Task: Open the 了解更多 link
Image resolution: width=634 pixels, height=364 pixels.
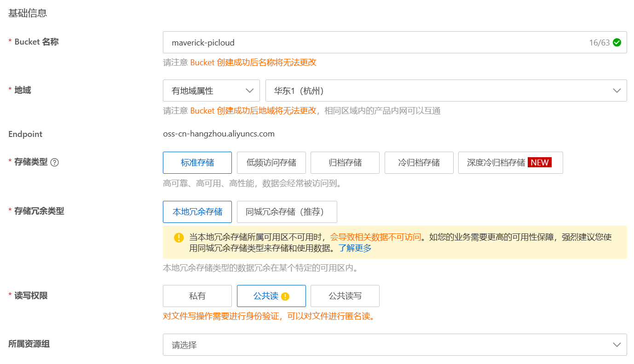Action: coord(355,248)
